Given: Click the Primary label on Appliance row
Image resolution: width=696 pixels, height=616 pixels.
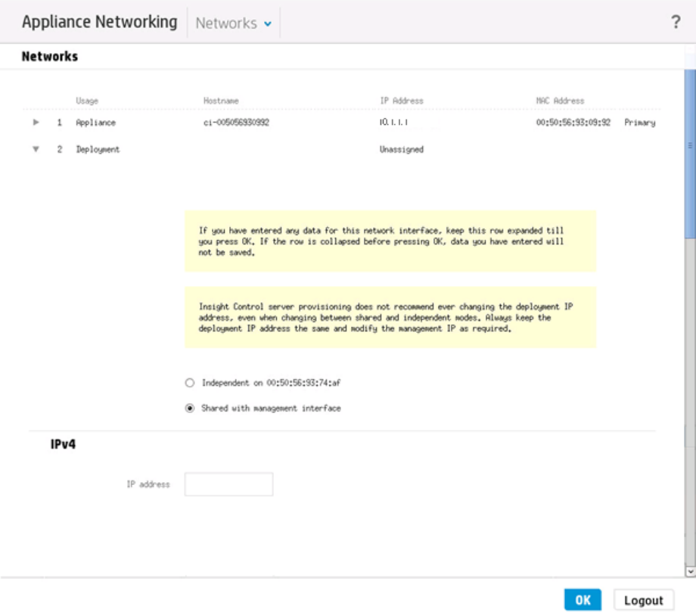Looking at the screenshot, I should (x=639, y=123).
